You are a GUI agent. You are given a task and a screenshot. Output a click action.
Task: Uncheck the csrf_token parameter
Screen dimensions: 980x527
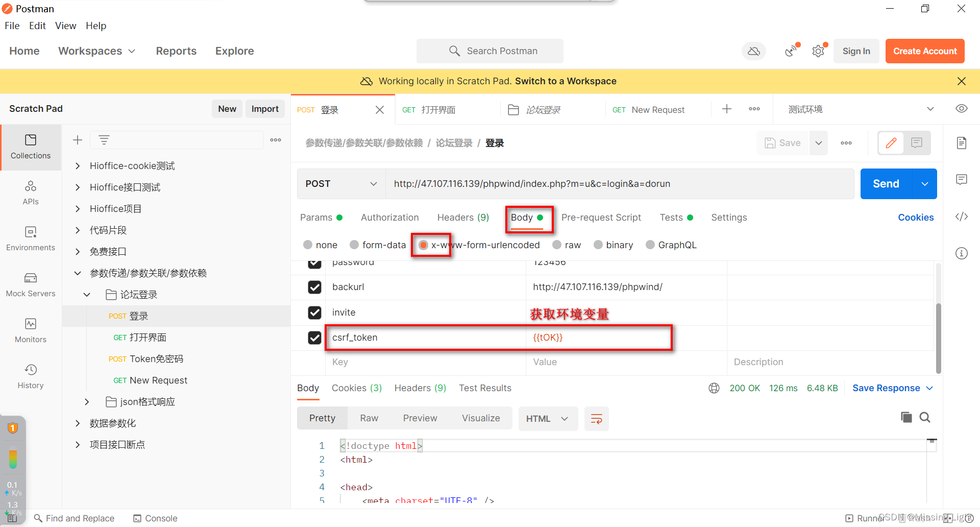pos(314,338)
